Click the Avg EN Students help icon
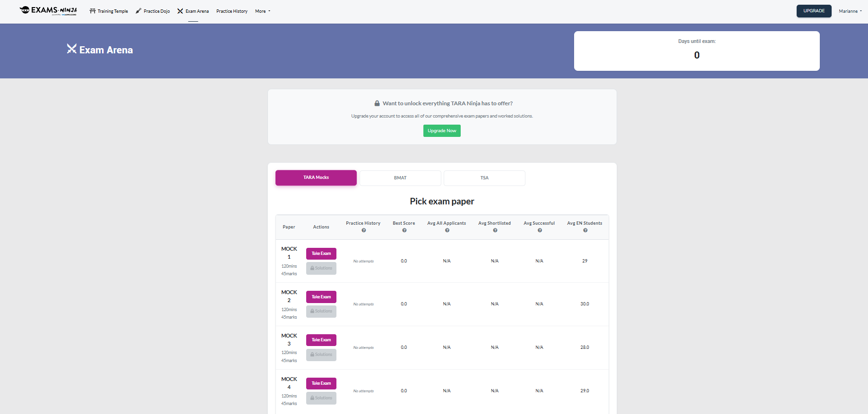868x414 pixels. click(585, 230)
